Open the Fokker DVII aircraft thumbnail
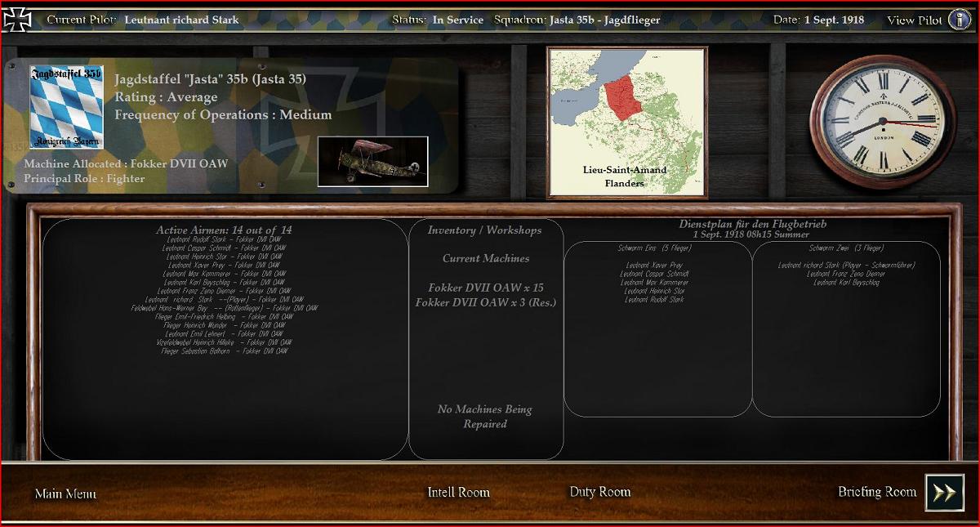 coord(373,162)
